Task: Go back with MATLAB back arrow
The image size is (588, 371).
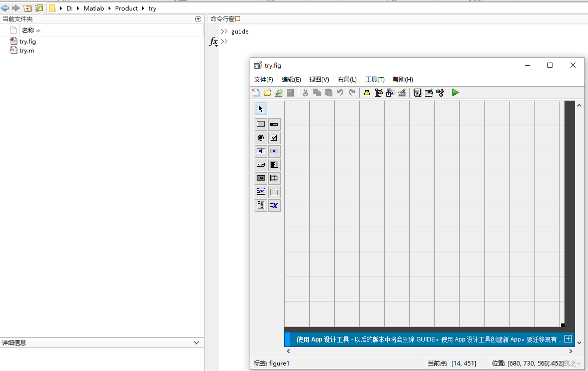Action: point(5,8)
